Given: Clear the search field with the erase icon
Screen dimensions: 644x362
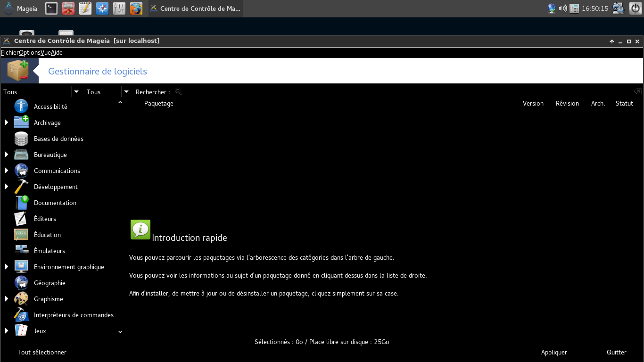Looking at the screenshot, I should [x=637, y=91].
